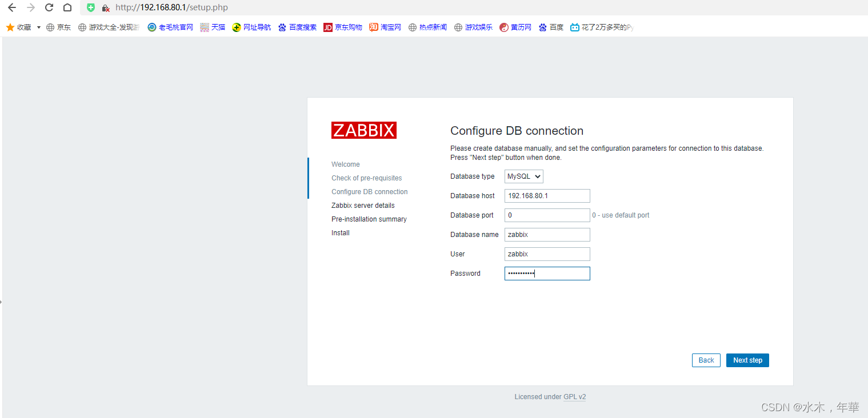Click the "Password" label
The width and height of the screenshot is (868, 418).
point(465,274)
